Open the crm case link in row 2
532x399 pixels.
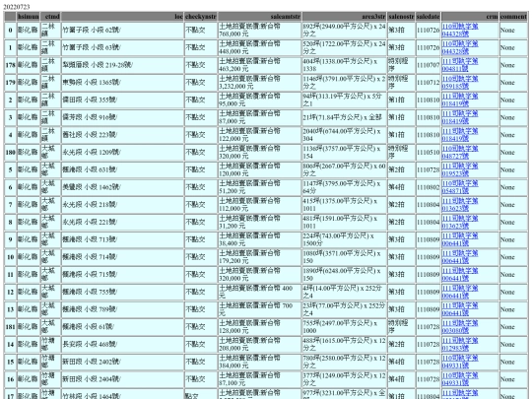click(460, 100)
